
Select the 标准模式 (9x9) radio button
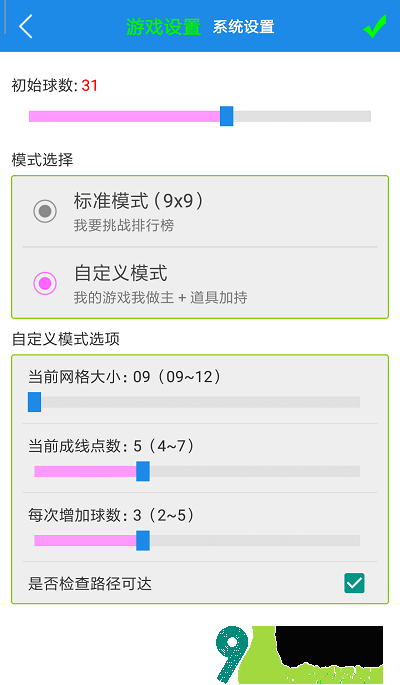tap(45, 211)
